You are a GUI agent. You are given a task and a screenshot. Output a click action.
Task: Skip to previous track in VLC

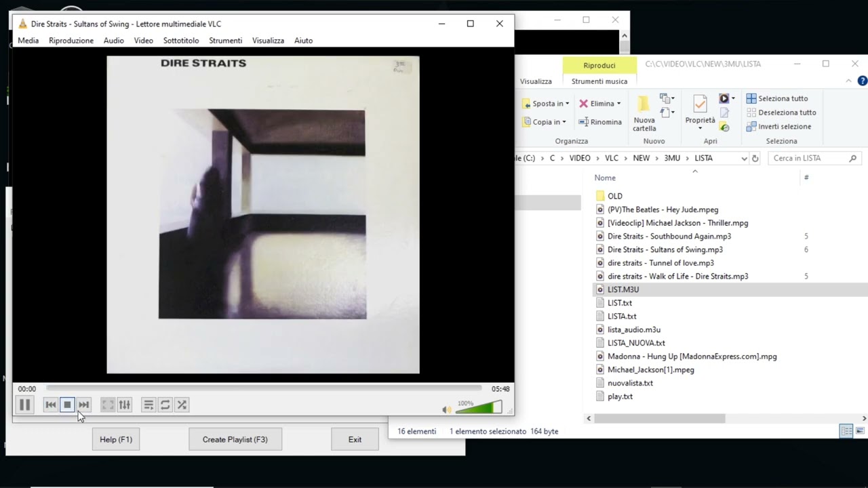point(50,405)
